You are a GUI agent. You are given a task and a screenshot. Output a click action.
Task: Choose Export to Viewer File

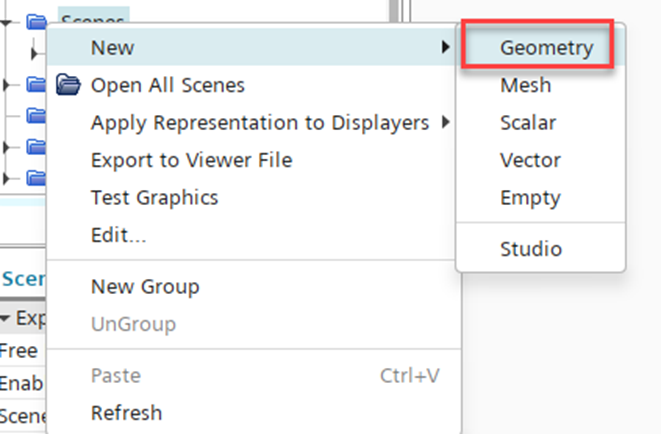(191, 160)
